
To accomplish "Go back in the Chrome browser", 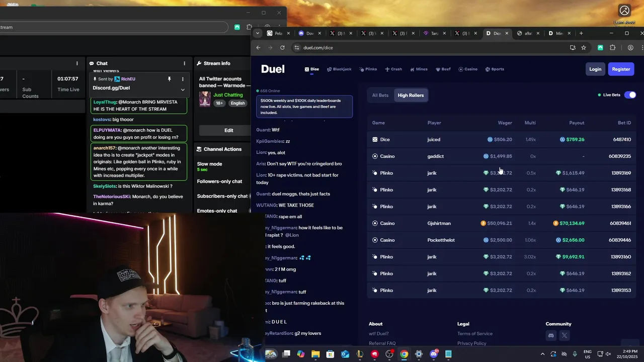I will point(258,48).
